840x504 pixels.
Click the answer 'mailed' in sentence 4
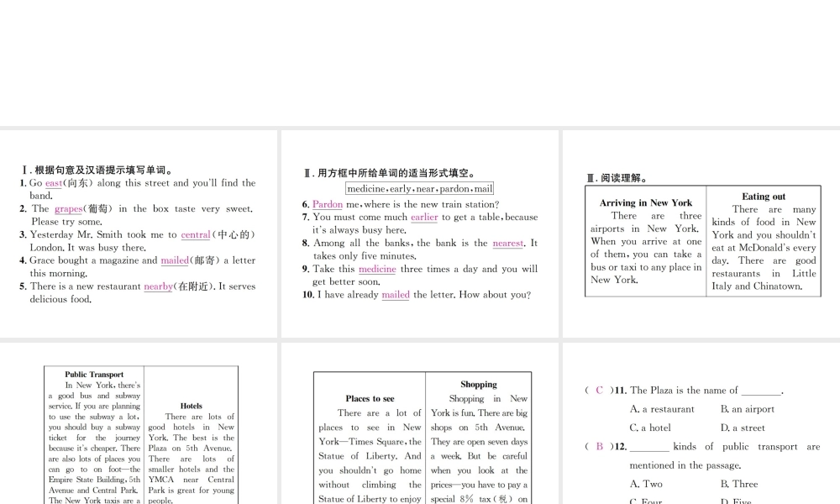pyautogui.click(x=175, y=260)
